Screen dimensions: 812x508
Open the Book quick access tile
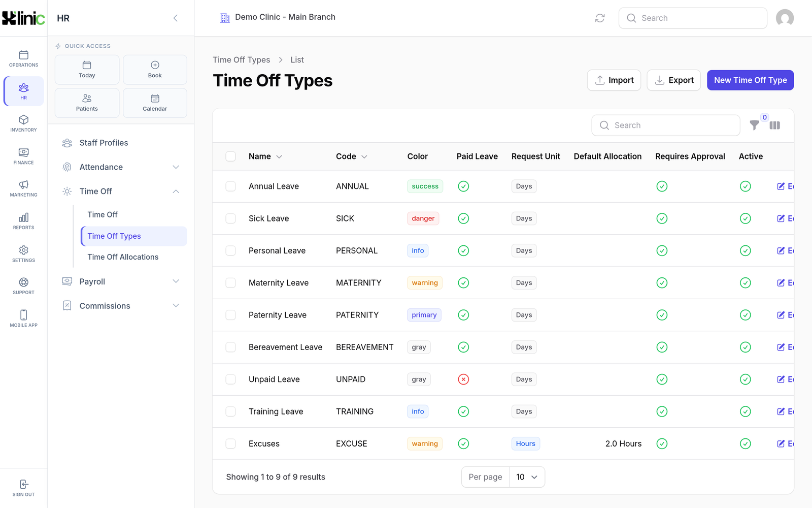click(x=155, y=70)
